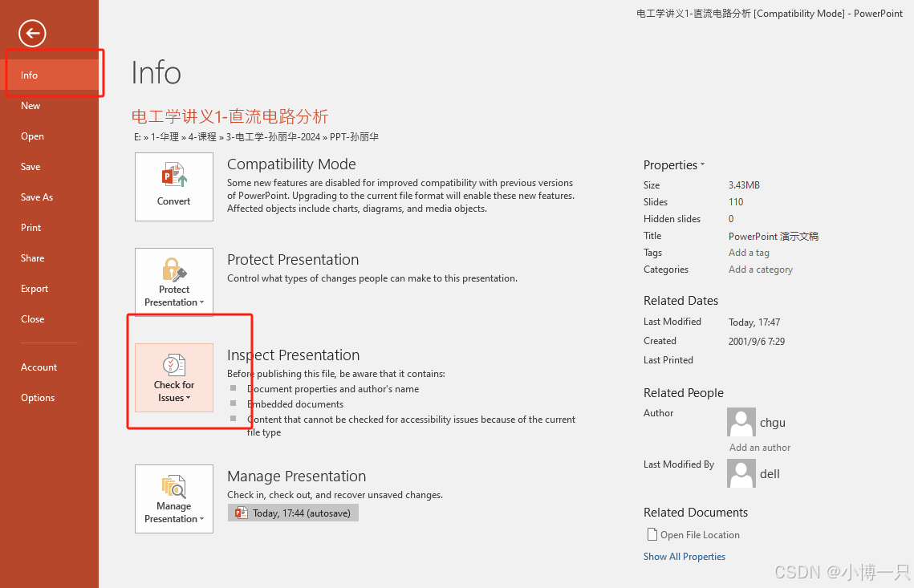Expand the Properties dropdown arrow
The image size is (914, 588).
pyautogui.click(x=703, y=165)
